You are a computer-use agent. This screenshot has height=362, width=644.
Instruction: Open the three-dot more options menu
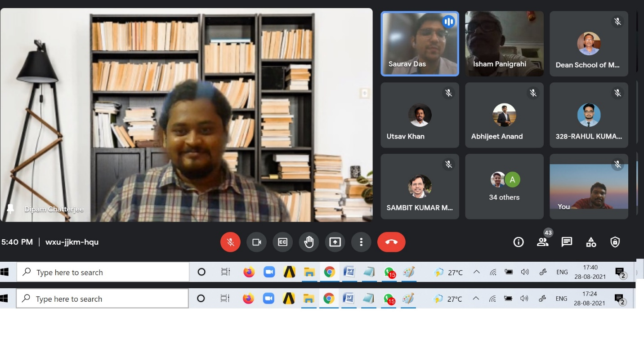point(361,242)
